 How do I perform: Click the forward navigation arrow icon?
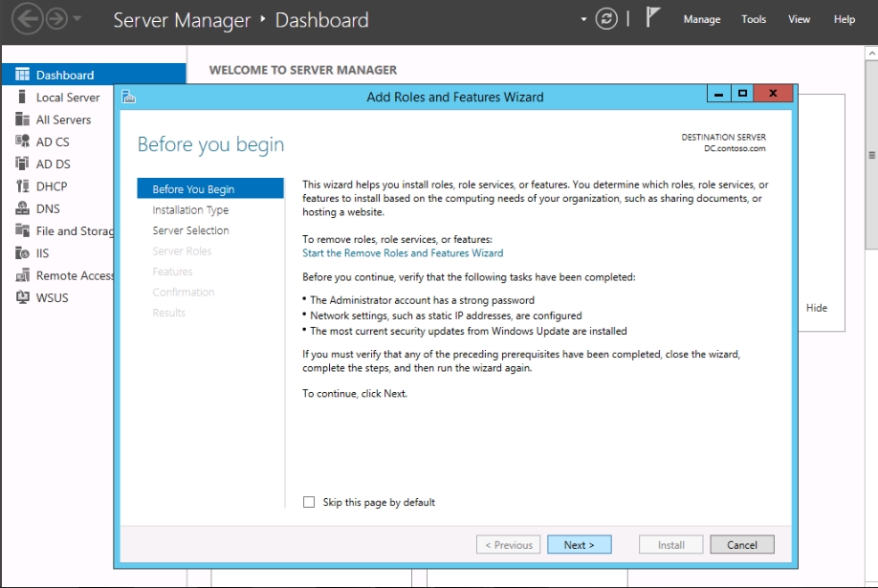pos(56,19)
